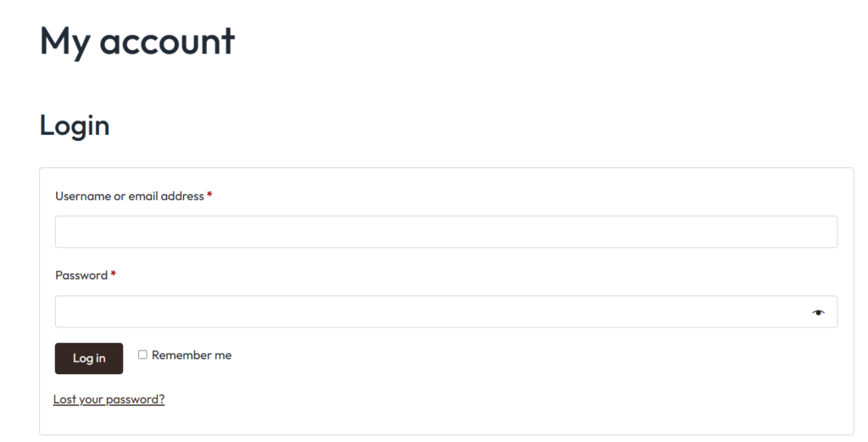Tick the Remember me checkbox
868x442 pixels.
(142, 355)
